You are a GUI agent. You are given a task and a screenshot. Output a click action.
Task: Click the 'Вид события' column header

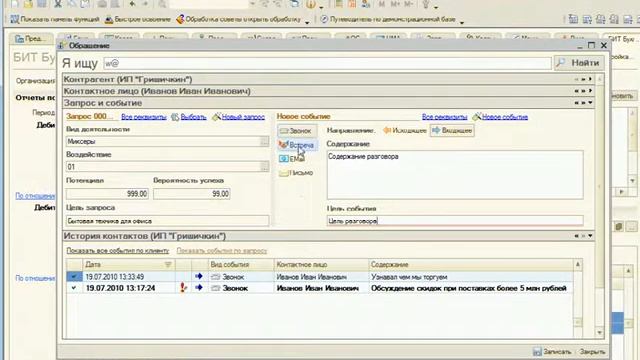[241, 264]
